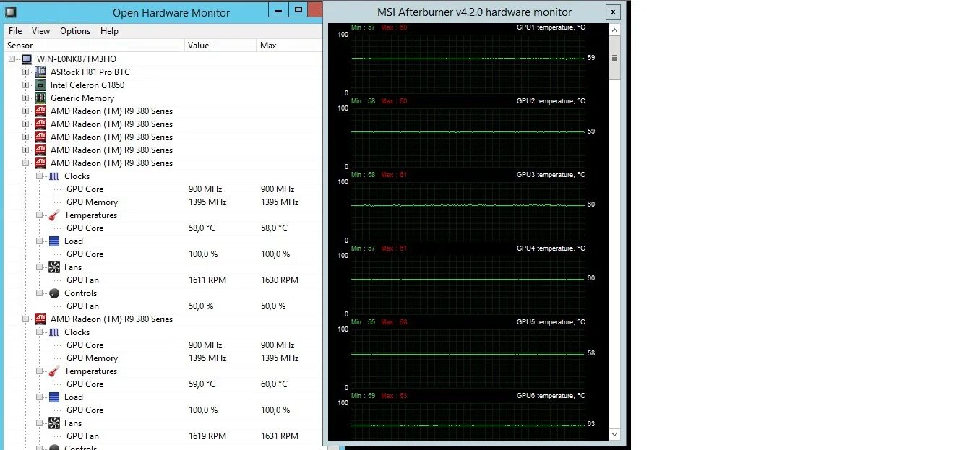The width and height of the screenshot is (980, 450).
Task: Open the Help menu
Action: 109,31
